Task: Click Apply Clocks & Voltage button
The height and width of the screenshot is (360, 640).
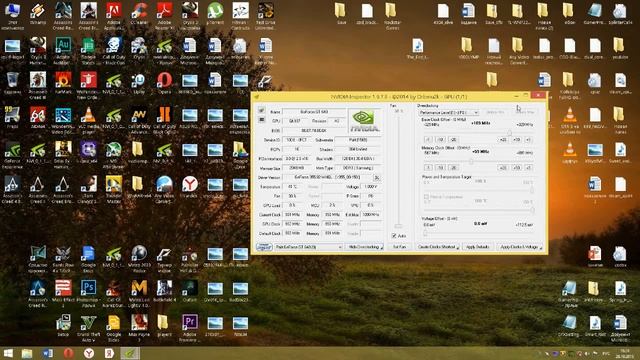Action: pos(519,247)
